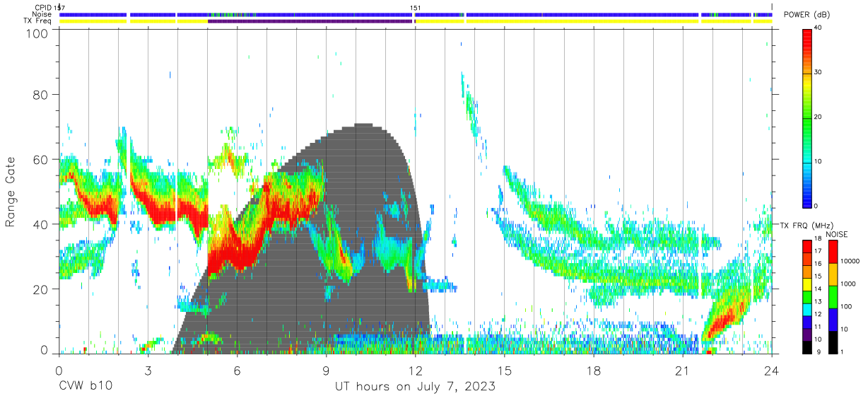868x401 pixels.
Task: Click the vertical POWER rainbow color bar
Action: tap(807, 117)
